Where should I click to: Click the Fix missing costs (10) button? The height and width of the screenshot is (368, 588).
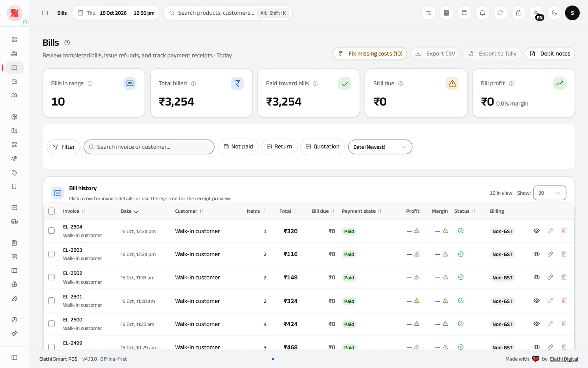[370, 54]
